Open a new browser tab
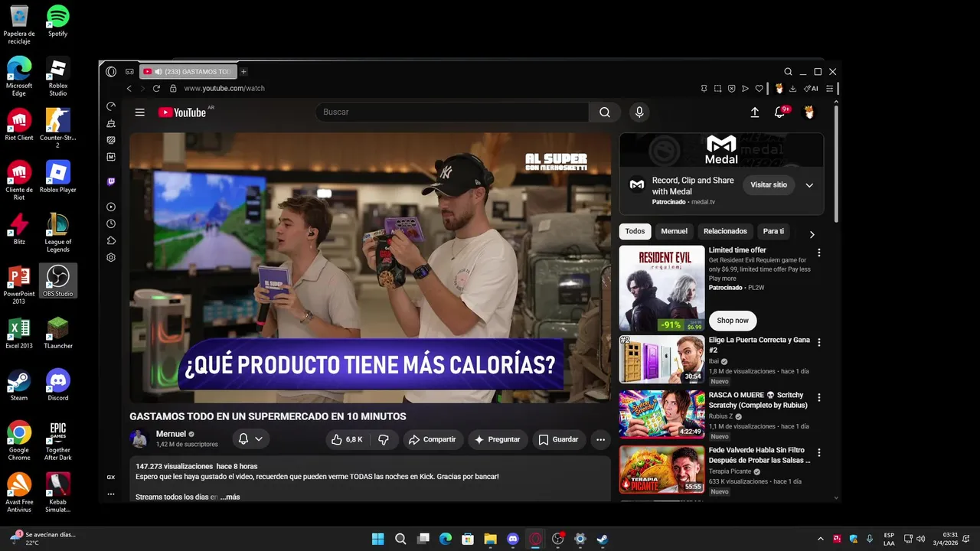This screenshot has width=980, height=551. (243, 72)
